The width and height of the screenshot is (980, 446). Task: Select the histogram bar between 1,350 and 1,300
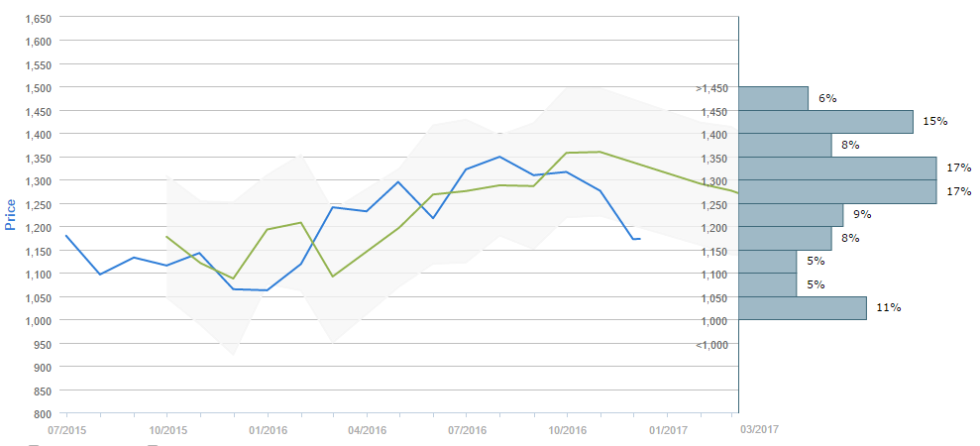(837, 168)
